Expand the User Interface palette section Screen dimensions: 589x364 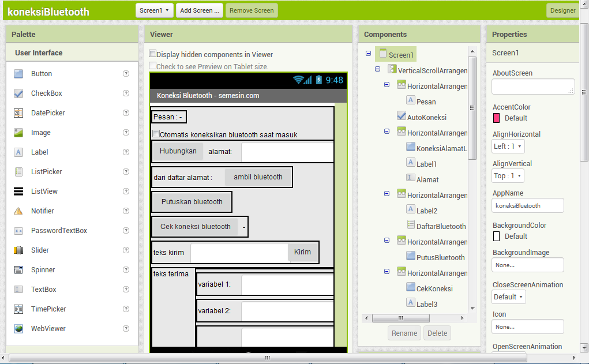(x=39, y=53)
